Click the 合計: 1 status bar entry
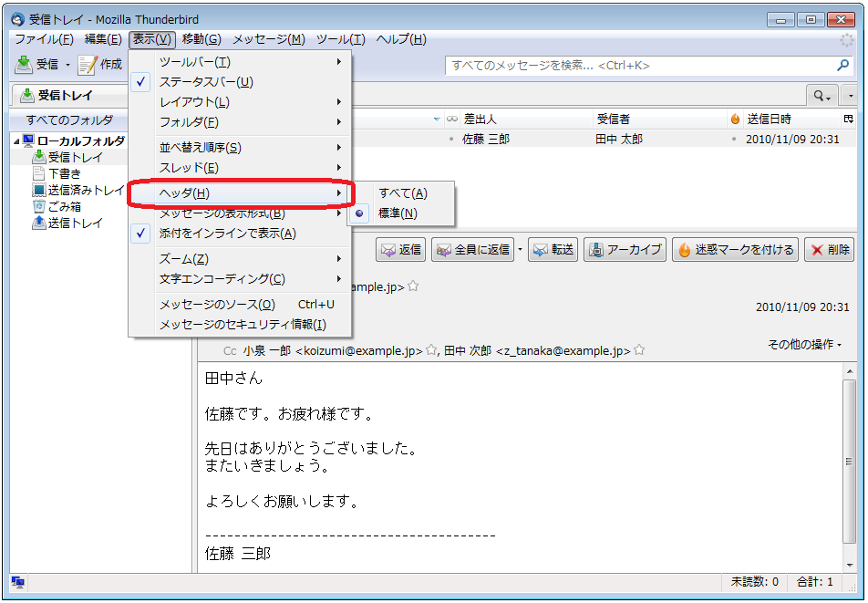The image size is (868, 603). pyautogui.click(x=815, y=582)
